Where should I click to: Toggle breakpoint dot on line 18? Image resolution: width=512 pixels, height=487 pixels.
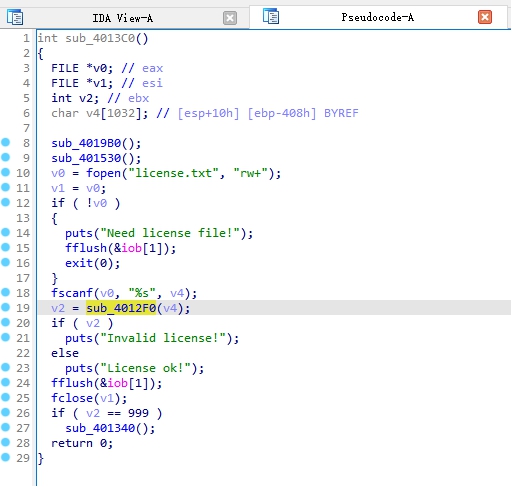[6, 292]
